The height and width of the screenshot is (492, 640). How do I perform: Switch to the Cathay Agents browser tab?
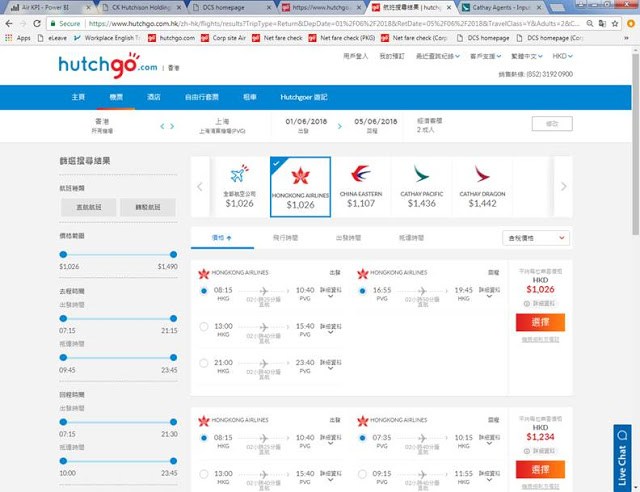click(x=502, y=7)
